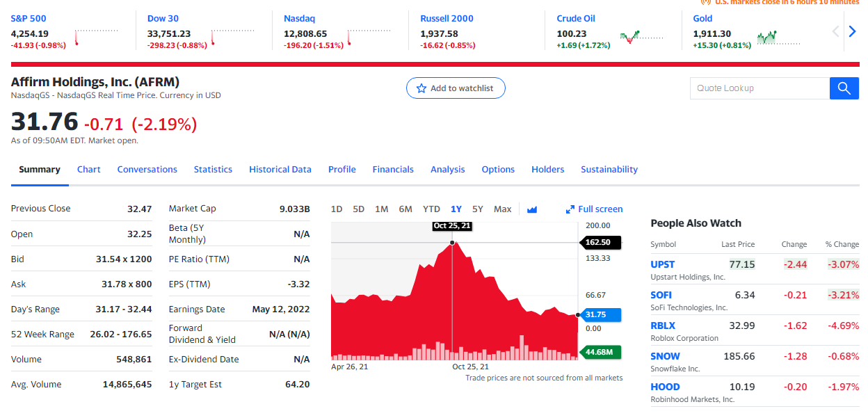Open the RBLX symbol link

pos(663,325)
